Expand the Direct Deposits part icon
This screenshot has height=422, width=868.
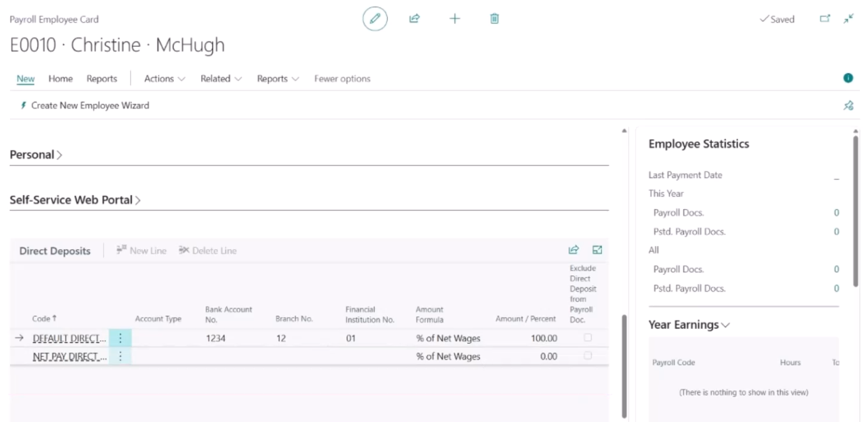click(597, 250)
